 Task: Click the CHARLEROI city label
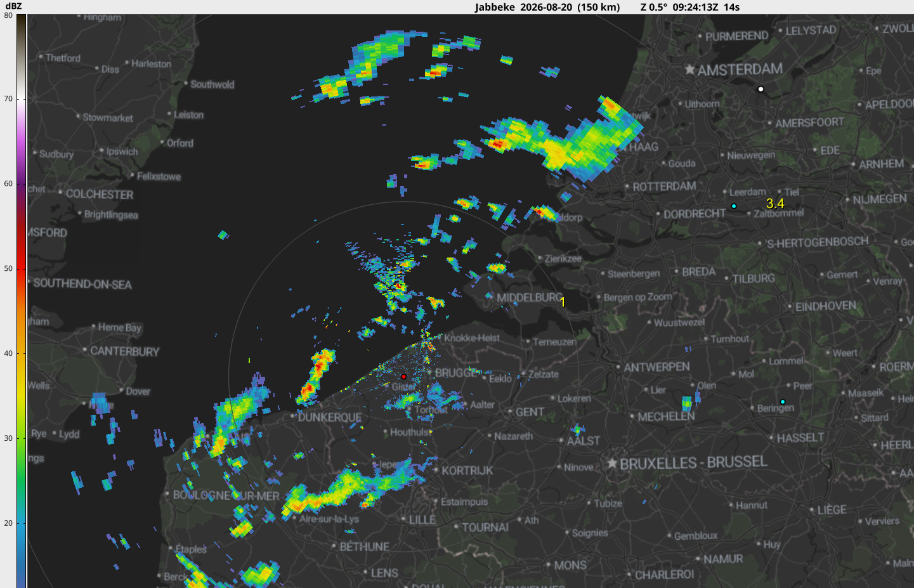pyautogui.click(x=665, y=575)
